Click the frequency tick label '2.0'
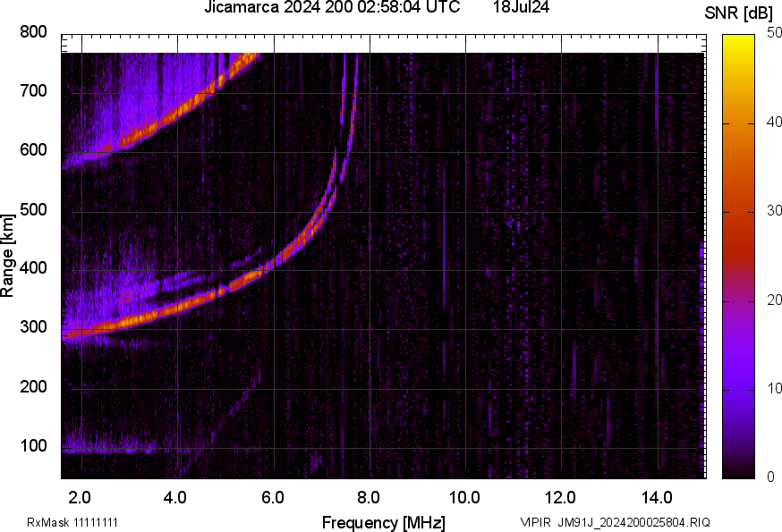The image size is (782, 532). click(x=80, y=498)
